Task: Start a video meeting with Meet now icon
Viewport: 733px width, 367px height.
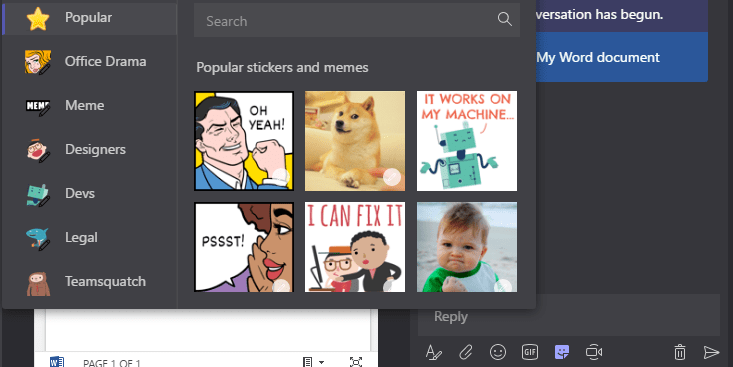Action: pos(594,352)
